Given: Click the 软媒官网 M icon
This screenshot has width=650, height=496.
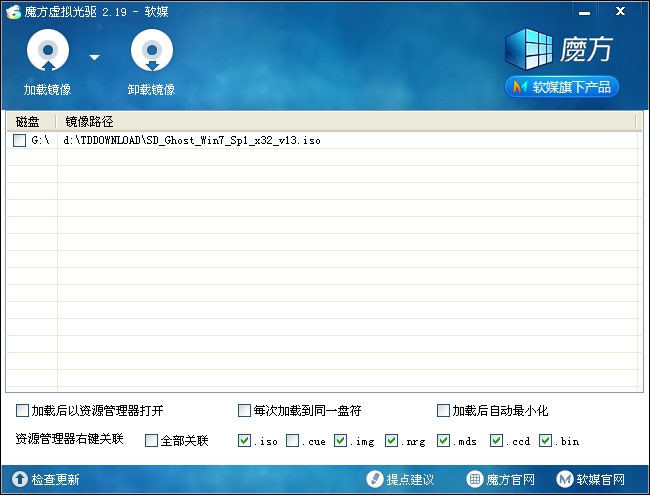Looking at the screenshot, I should 565,479.
